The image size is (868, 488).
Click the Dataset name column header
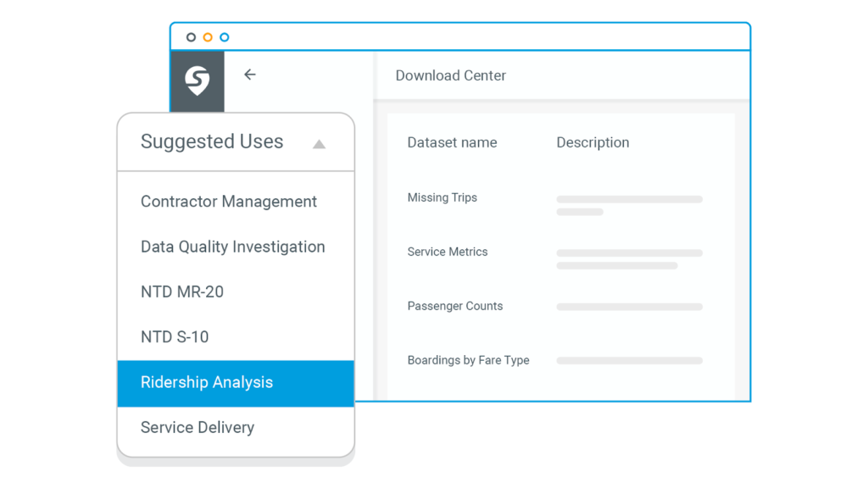click(453, 142)
